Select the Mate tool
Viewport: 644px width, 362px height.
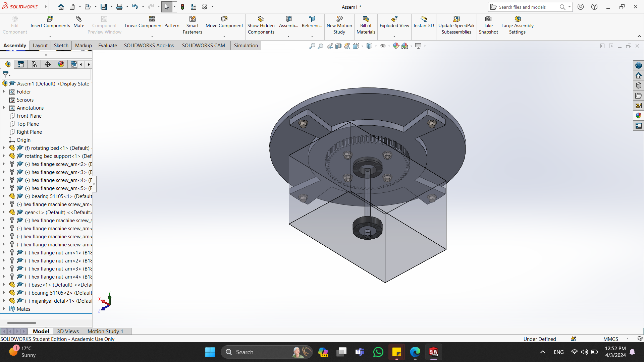tap(79, 22)
